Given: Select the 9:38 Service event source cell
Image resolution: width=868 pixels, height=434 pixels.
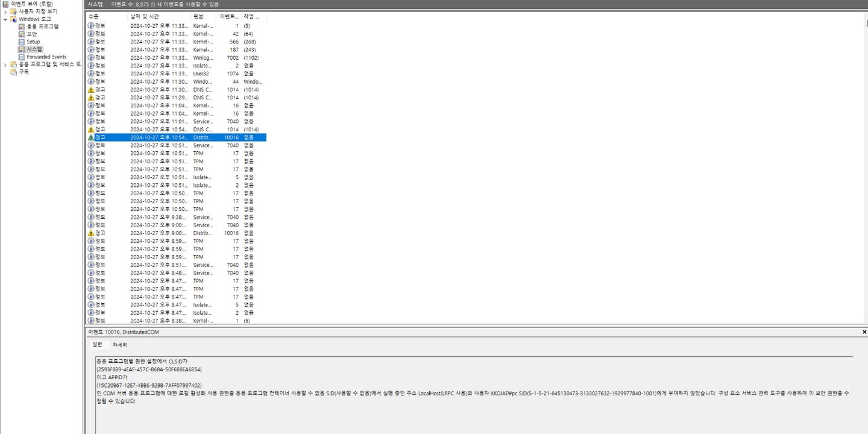Looking at the screenshot, I should 203,217.
